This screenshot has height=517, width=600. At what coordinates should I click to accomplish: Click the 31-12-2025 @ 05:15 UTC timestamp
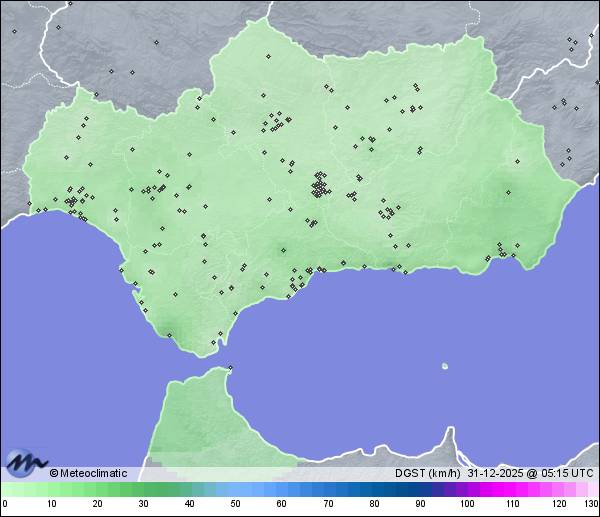tap(530, 473)
